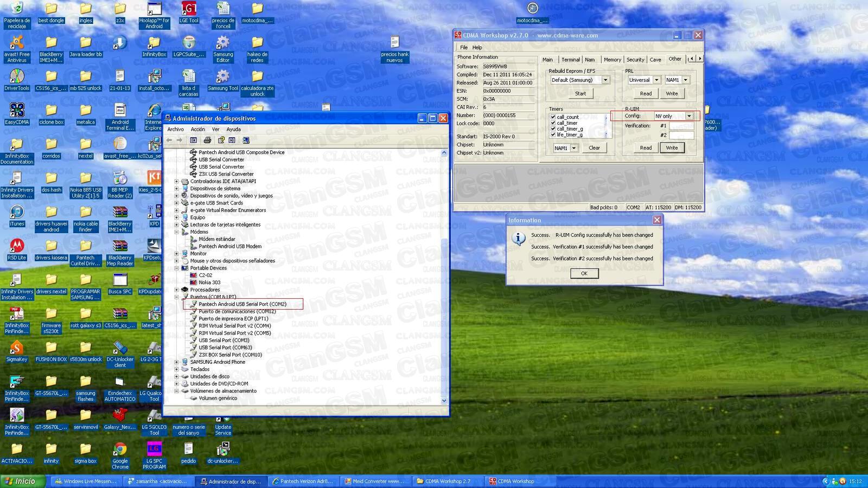Click scan for hardware changes icon
The height and width of the screenshot is (488, 868).
[x=246, y=140]
